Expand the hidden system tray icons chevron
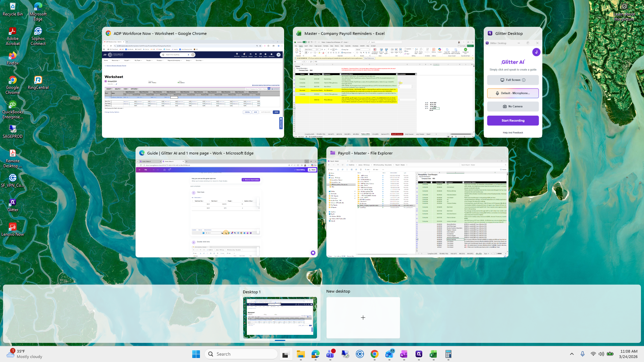 point(572,354)
